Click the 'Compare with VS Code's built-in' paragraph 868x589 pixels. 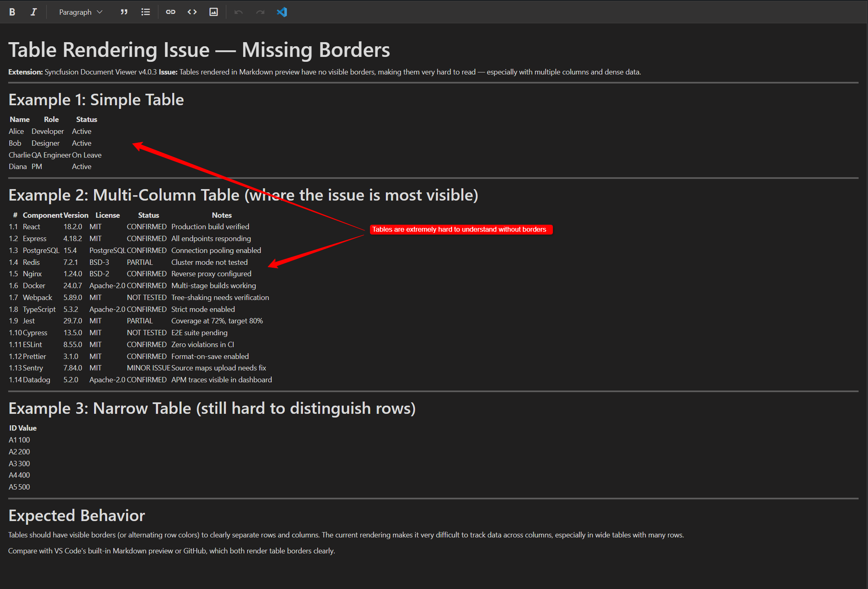coord(171,551)
